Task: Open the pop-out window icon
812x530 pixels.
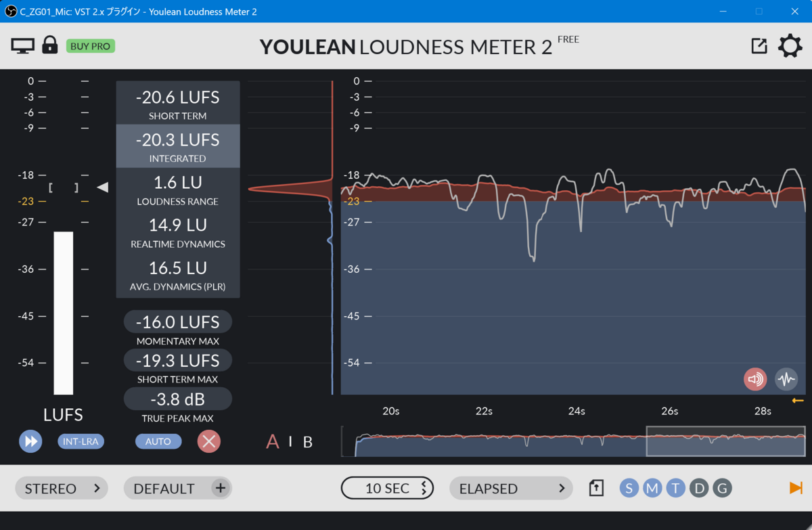Action: pos(759,46)
